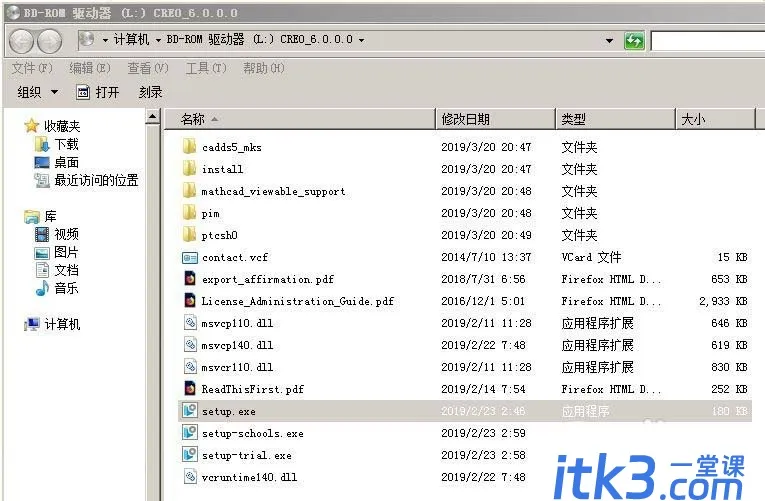Viewport: 765px width, 501px height.
Task: Click type VCard 文件
Action: click(x=591, y=257)
